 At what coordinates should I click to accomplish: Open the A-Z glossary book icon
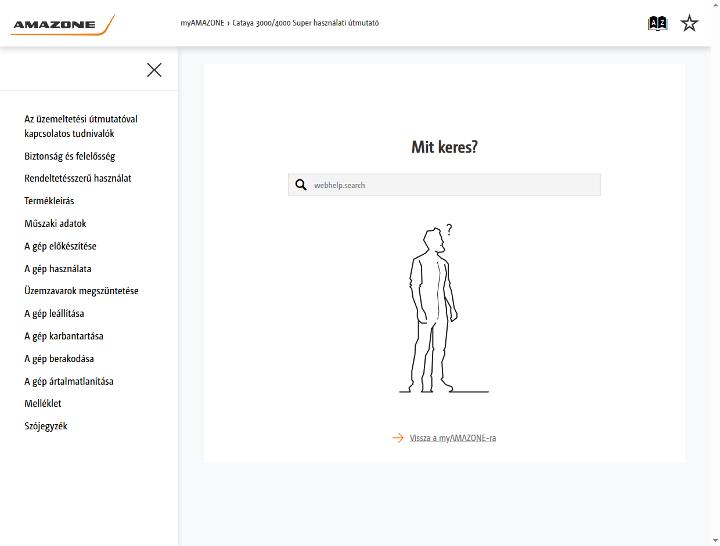[x=657, y=23]
